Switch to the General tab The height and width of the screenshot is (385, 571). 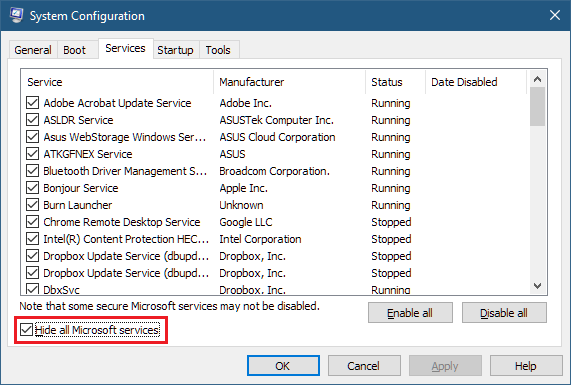[33, 50]
